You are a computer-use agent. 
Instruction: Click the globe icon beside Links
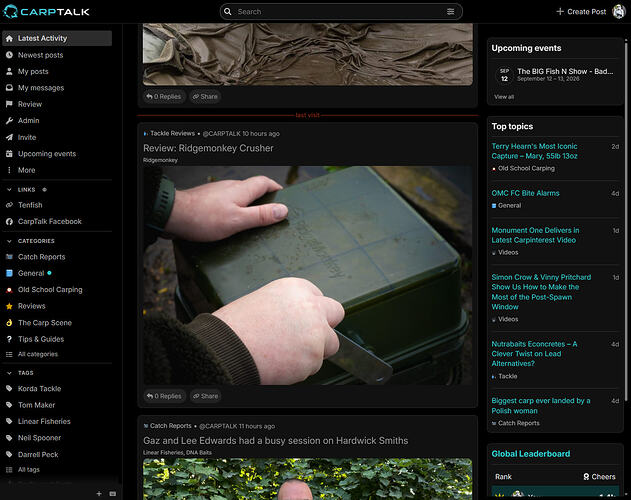click(45, 190)
